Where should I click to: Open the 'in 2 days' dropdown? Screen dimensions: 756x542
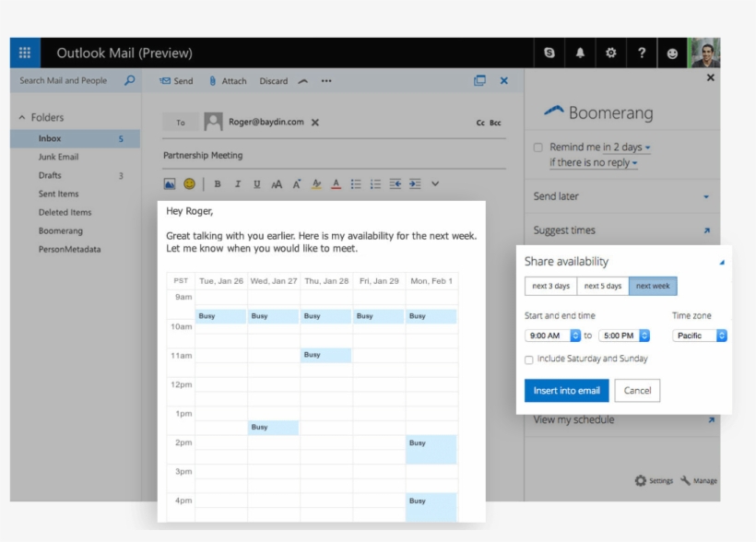626,147
